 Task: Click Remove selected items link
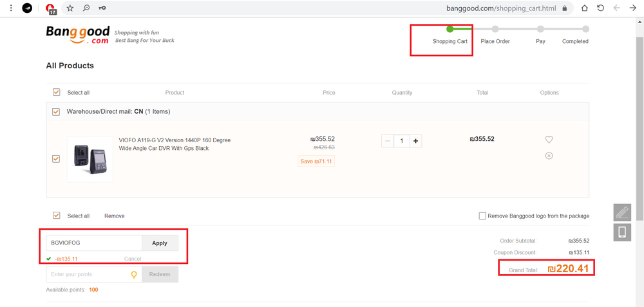point(114,216)
